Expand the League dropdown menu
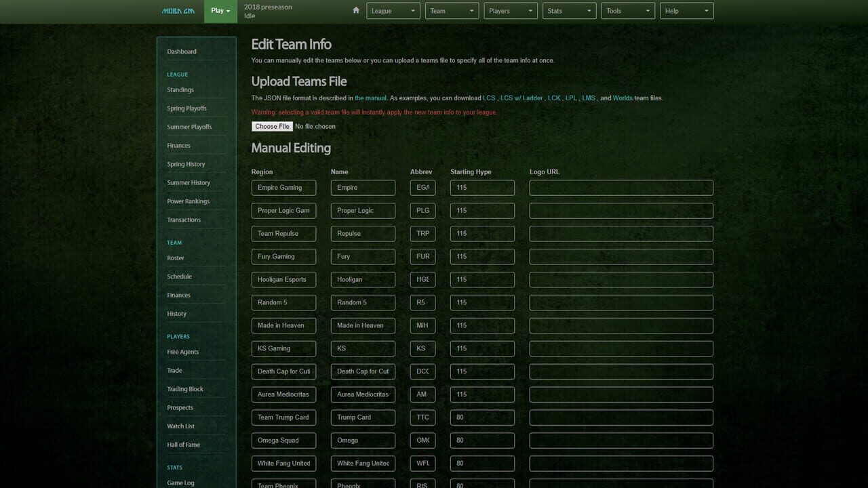 point(393,11)
